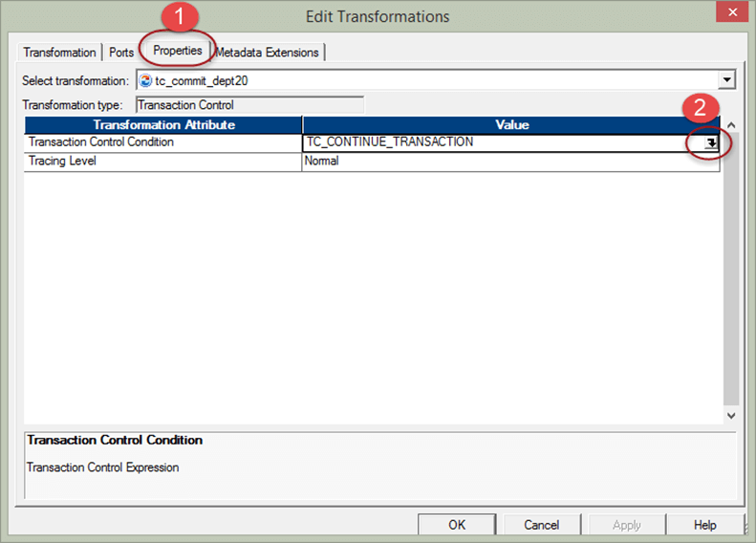This screenshot has height=543, width=756.
Task: Click the tc_commit_dept20 transformation icon
Action: 145,81
